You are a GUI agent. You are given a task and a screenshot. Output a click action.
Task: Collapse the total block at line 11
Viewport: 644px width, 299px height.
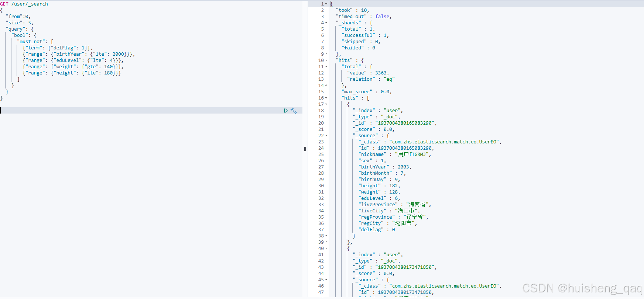click(326, 67)
